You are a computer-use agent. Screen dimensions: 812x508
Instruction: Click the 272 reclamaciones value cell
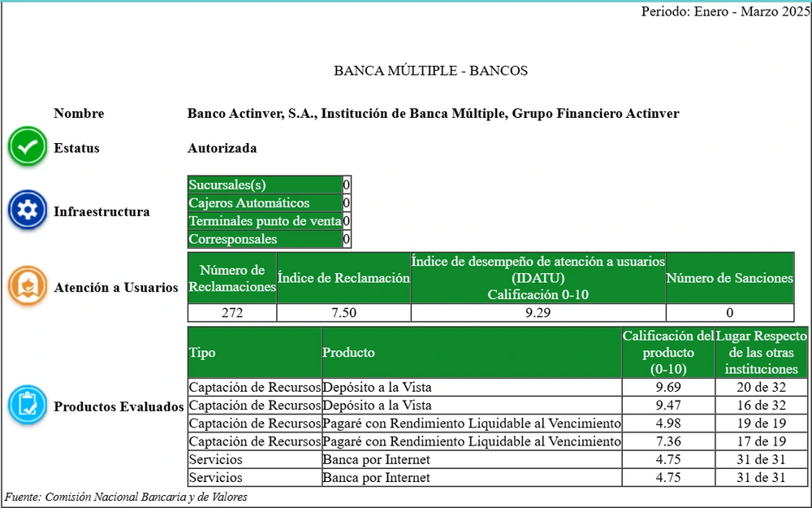tap(232, 312)
